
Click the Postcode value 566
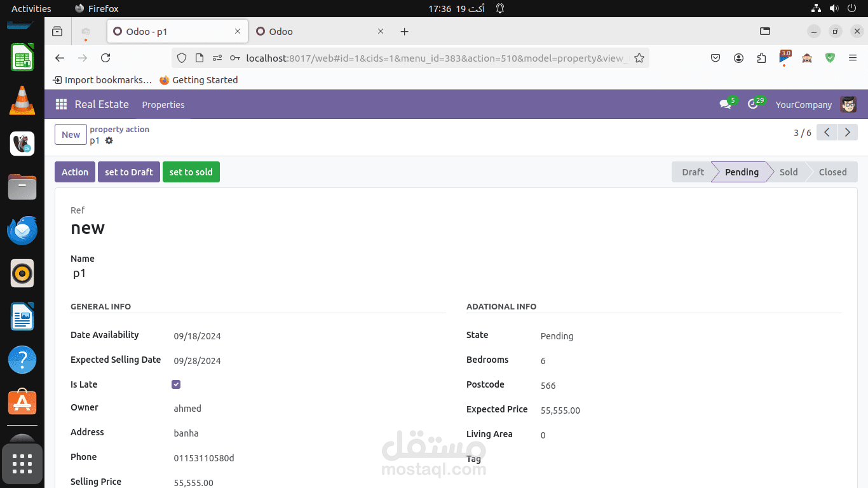tap(548, 386)
